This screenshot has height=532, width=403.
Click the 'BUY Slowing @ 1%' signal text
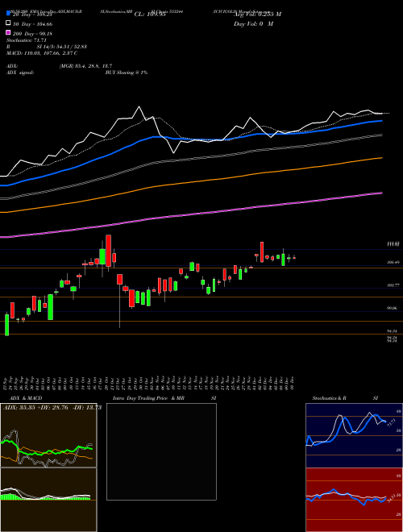pos(127,73)
